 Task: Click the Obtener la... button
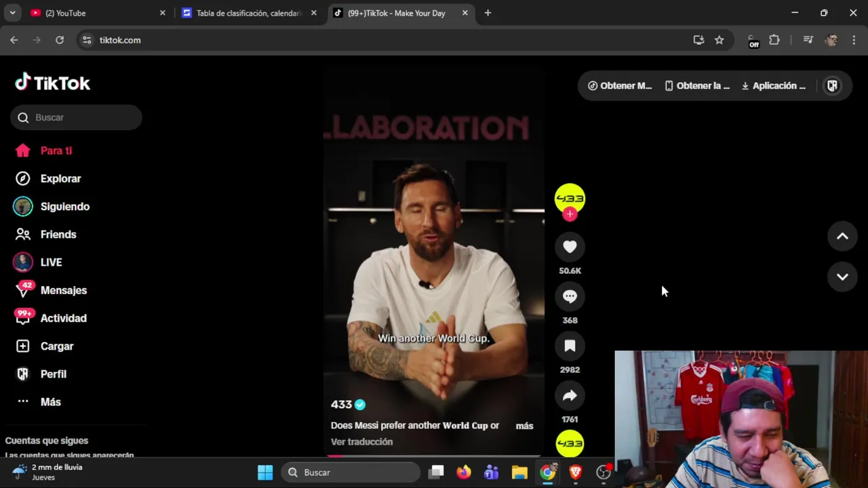click(x=698, y=85)
